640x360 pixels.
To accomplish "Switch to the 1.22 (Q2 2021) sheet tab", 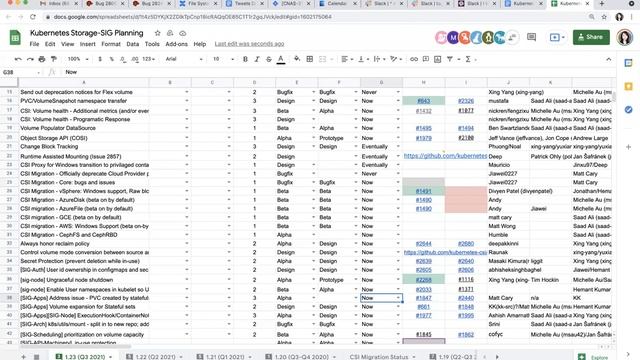I will coord(155,357).
